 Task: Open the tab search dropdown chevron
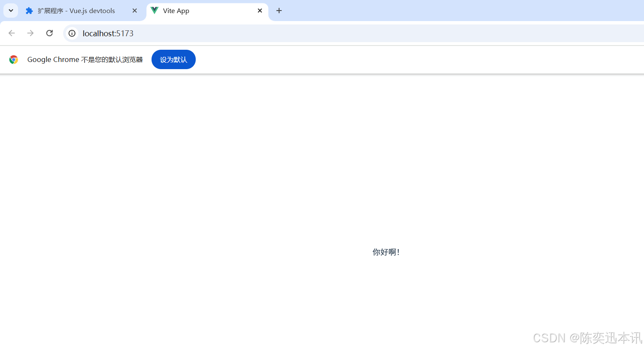pos(11,11)
